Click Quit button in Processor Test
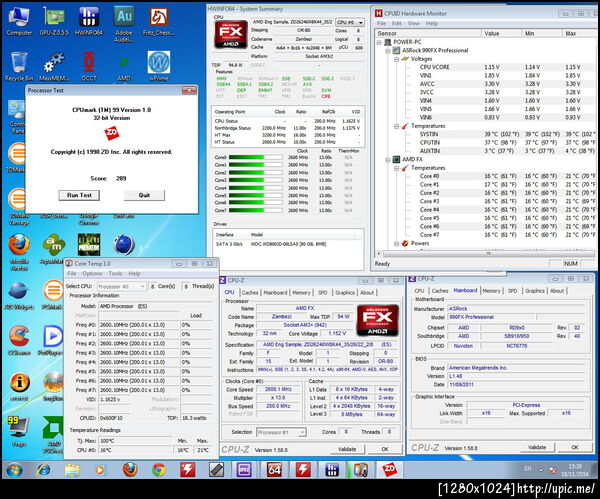 tap(144, 195)
